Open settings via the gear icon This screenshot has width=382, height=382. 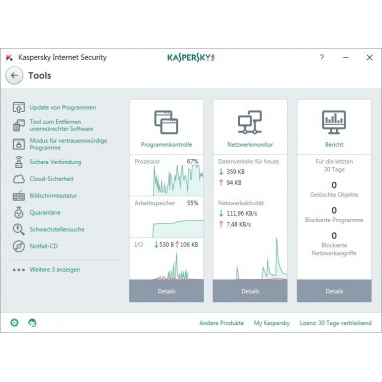[x=14, y=323]
